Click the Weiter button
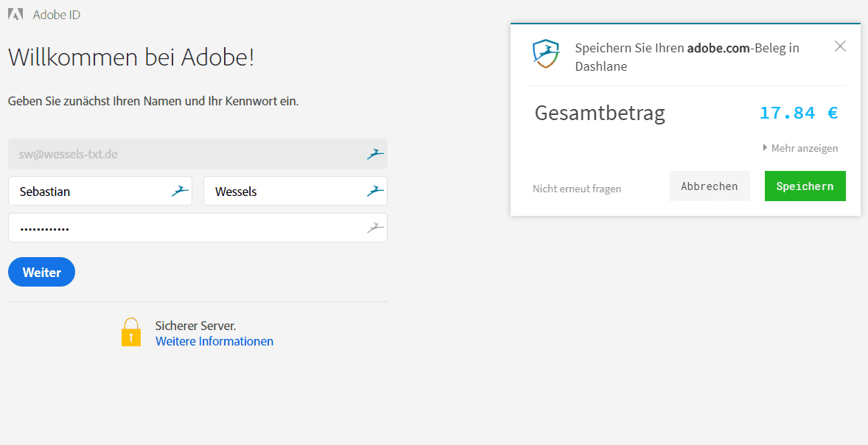 tap(41, 272)
